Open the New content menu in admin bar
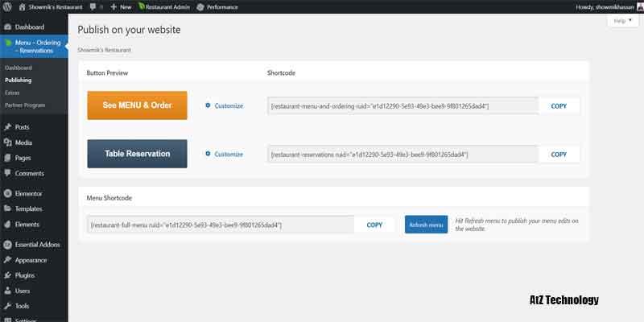The height and width of the screenshot is (322, 644). pos(120,6)
